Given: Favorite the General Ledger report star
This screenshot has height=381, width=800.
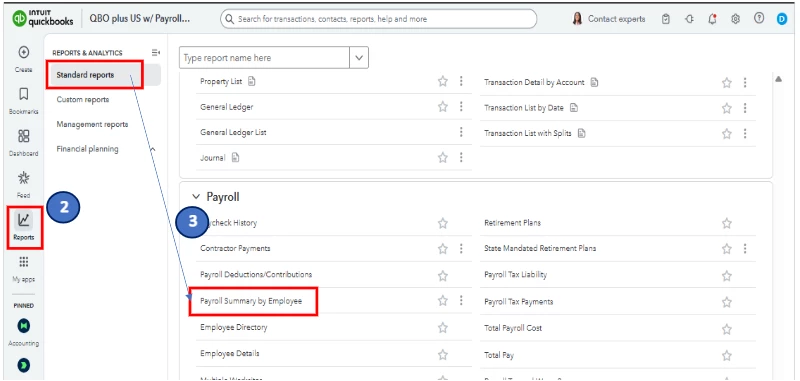Looking at the screenshot, I should click(x=443, y=107).
